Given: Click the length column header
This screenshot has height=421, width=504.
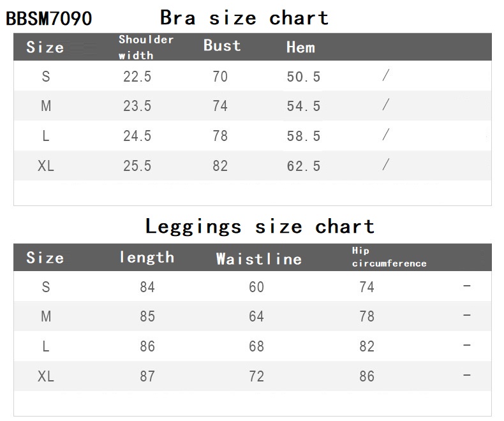Looking at the screenshot, I should [147, 257].
